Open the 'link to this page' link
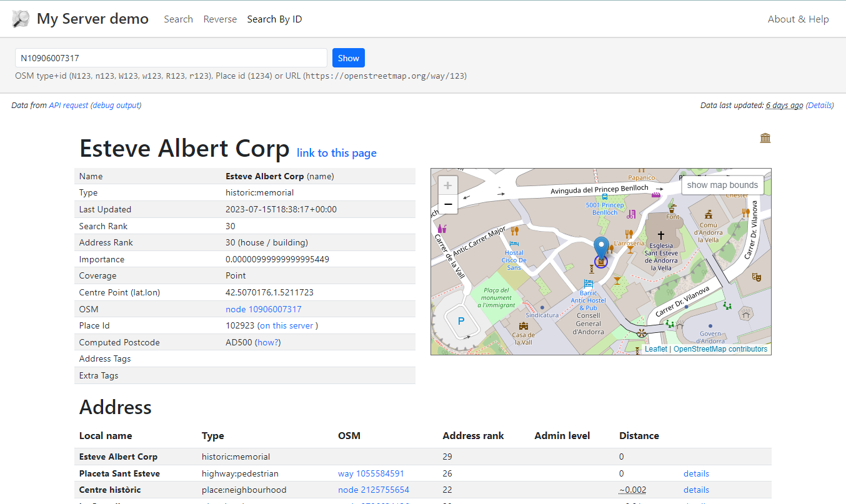Screen dimensions: 846x504 (337, 153)
